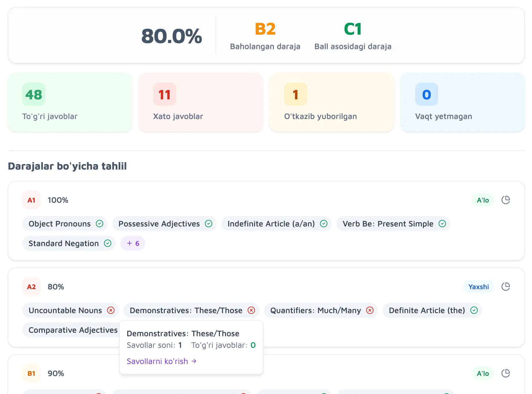The image size is (532, 394).
Task: Click the Yaxshi badge for A2
Action: [478, 287]
